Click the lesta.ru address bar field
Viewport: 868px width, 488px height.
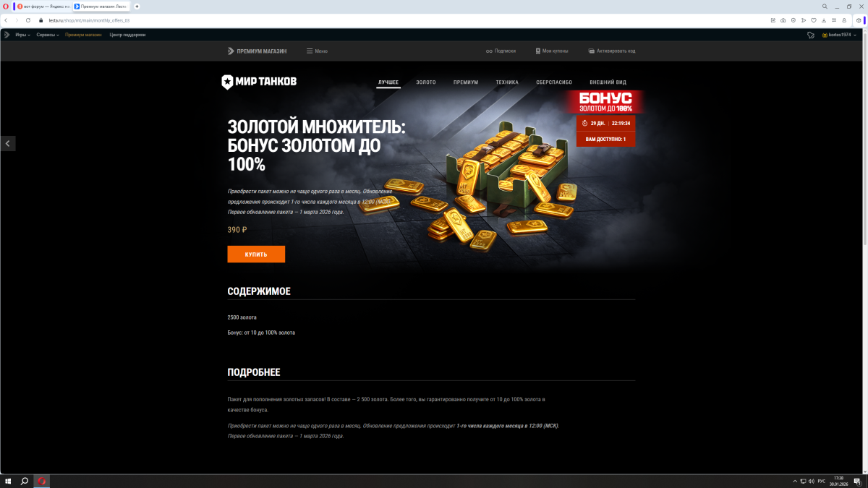click(405, 20)
